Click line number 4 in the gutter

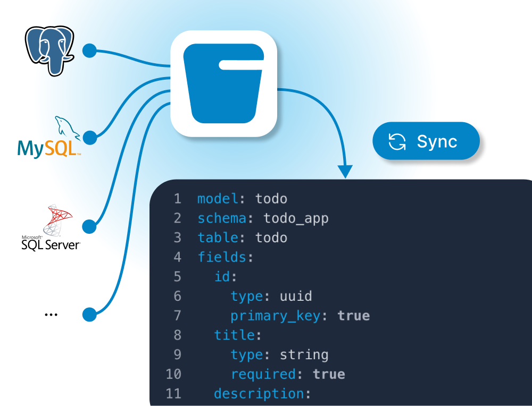177,257
